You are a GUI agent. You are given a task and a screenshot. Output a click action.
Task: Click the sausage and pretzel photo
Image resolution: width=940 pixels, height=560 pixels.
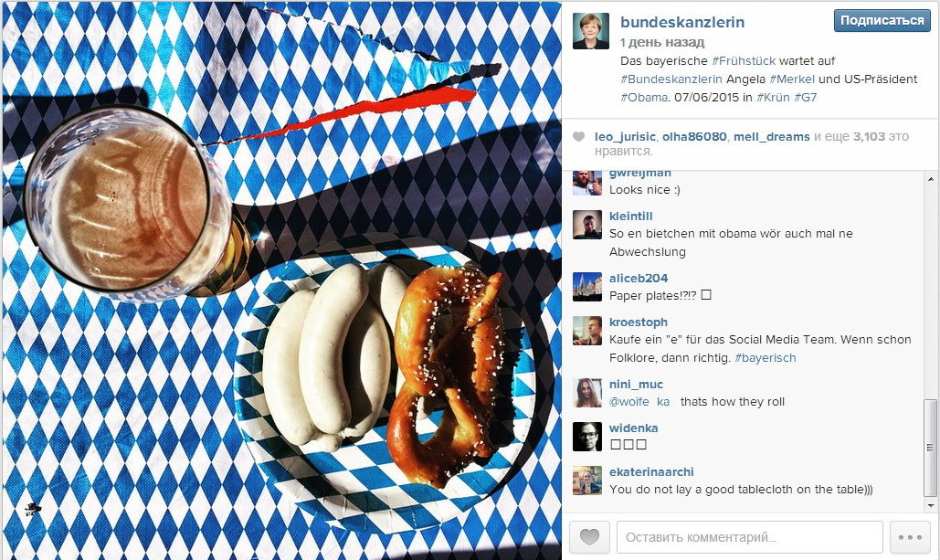pos(281,280)
